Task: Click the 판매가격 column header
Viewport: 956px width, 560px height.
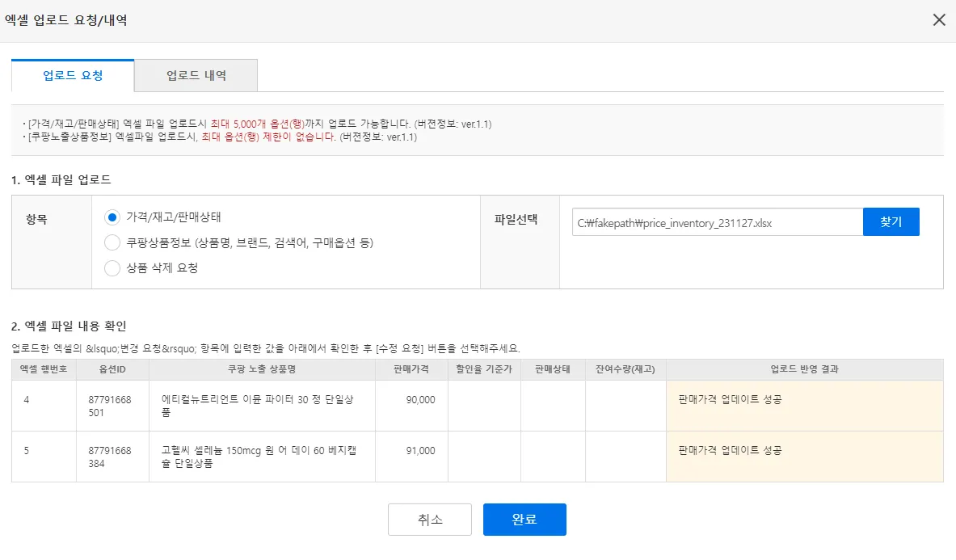Action: pyautogui.click(x=411, y=369)
